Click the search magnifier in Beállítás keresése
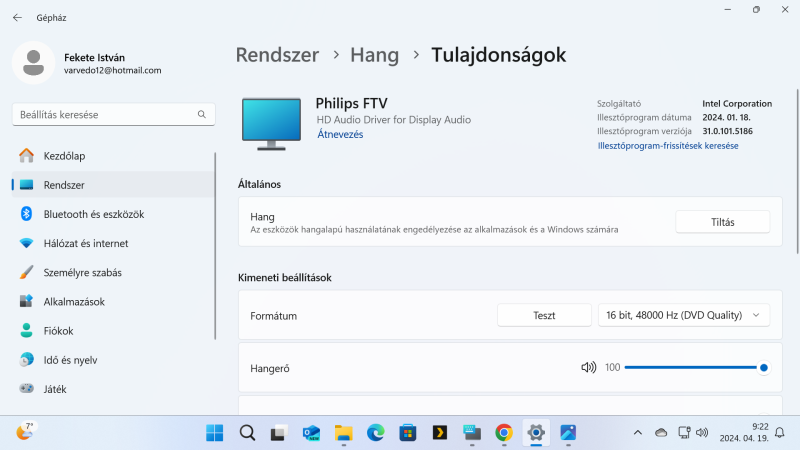The width and height of the screenshot is (800, 450). click(202, 114)
